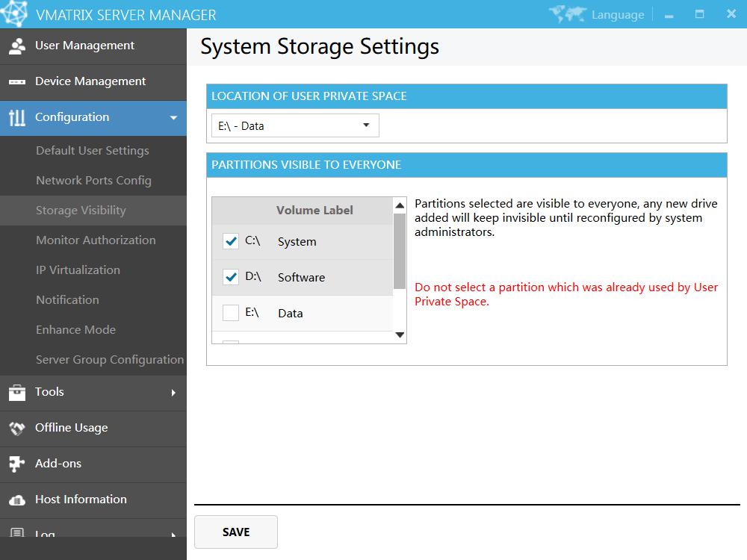The image size is (747, 560).
Task: Collapse the Configuration menu arrow
Action: (173, 118)
